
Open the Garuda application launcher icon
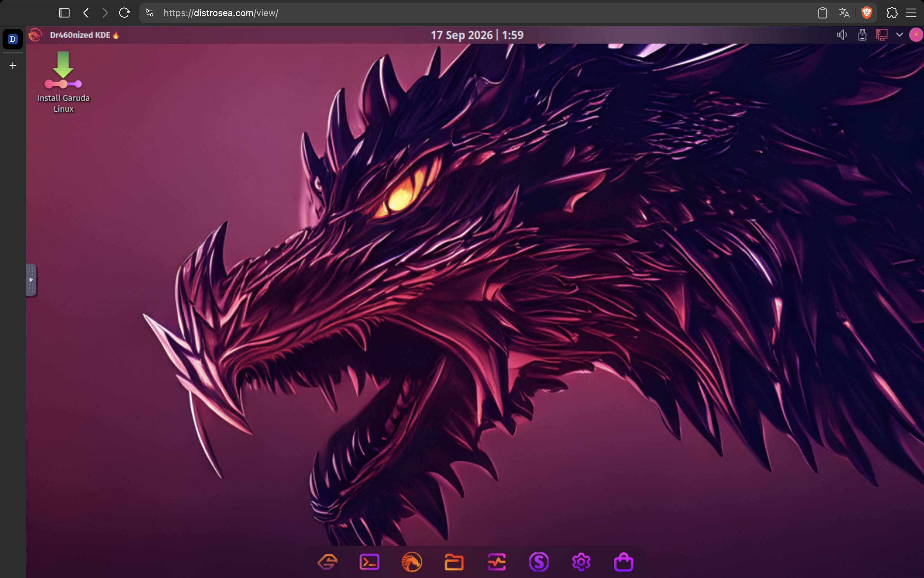click(328, 562)
